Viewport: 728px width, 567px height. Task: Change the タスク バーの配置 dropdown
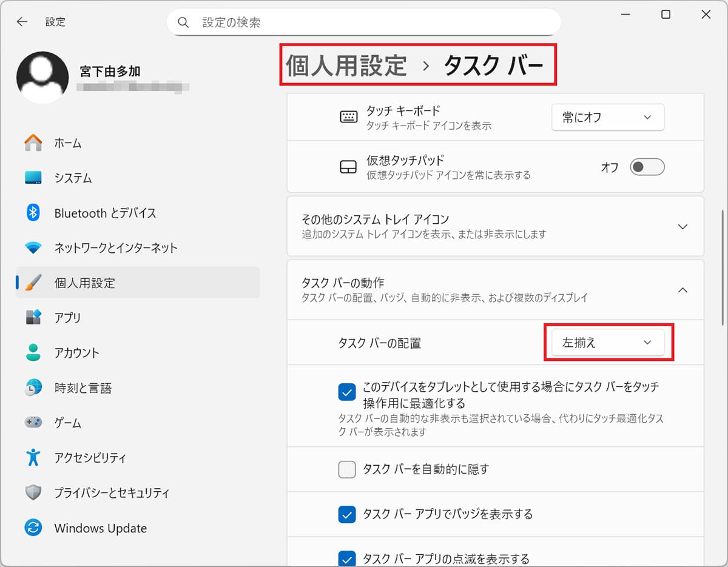[607, 342]
